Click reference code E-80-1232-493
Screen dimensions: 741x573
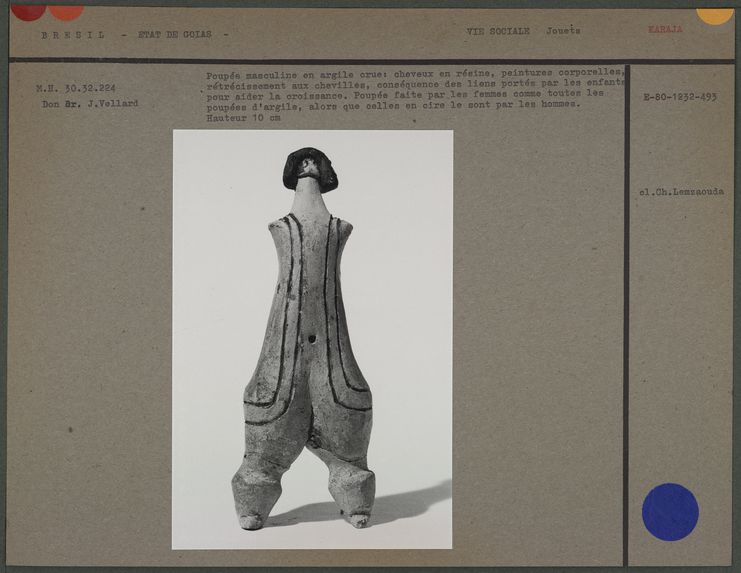coord(679,97)
